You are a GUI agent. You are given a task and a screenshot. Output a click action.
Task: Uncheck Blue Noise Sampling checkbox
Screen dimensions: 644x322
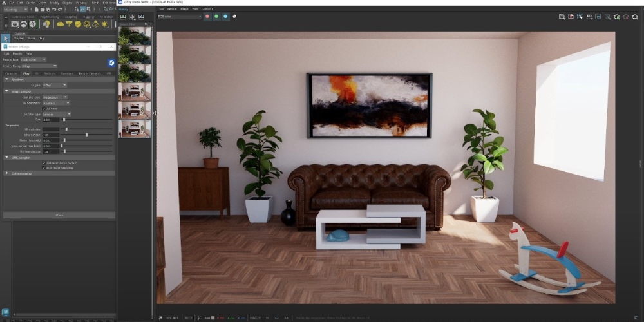pyautogui.click(x=44, y=168)
